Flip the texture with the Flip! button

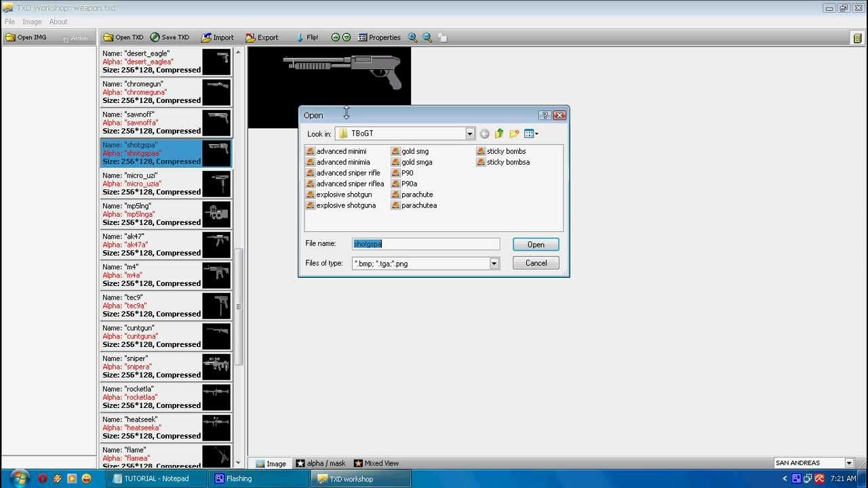[x=307, y=37]
